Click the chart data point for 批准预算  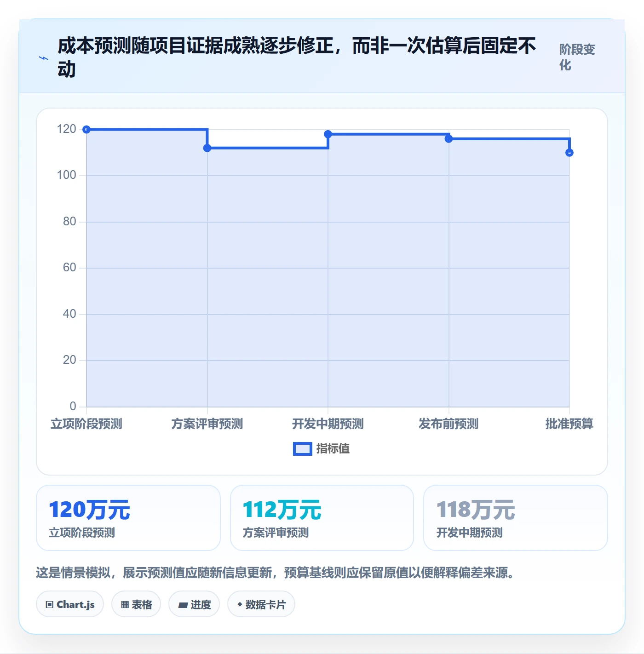[x=569, y=153]
